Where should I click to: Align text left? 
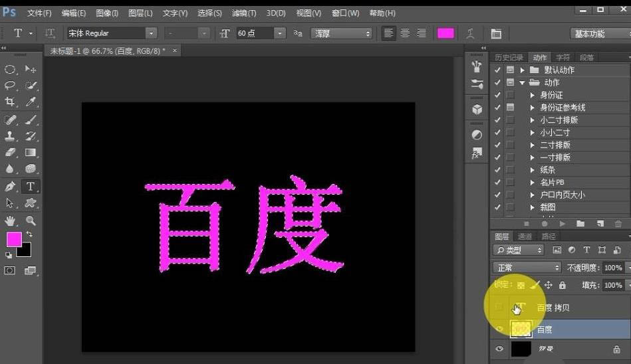(388, 33)
